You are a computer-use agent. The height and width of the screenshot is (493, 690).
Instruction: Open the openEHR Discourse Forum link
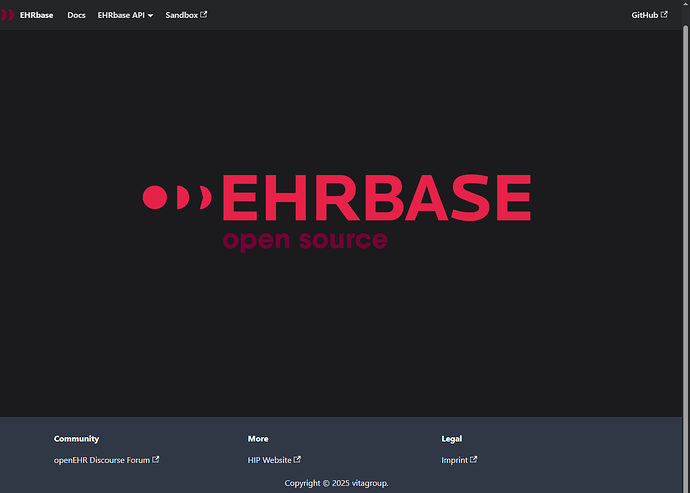click(101, 460)
